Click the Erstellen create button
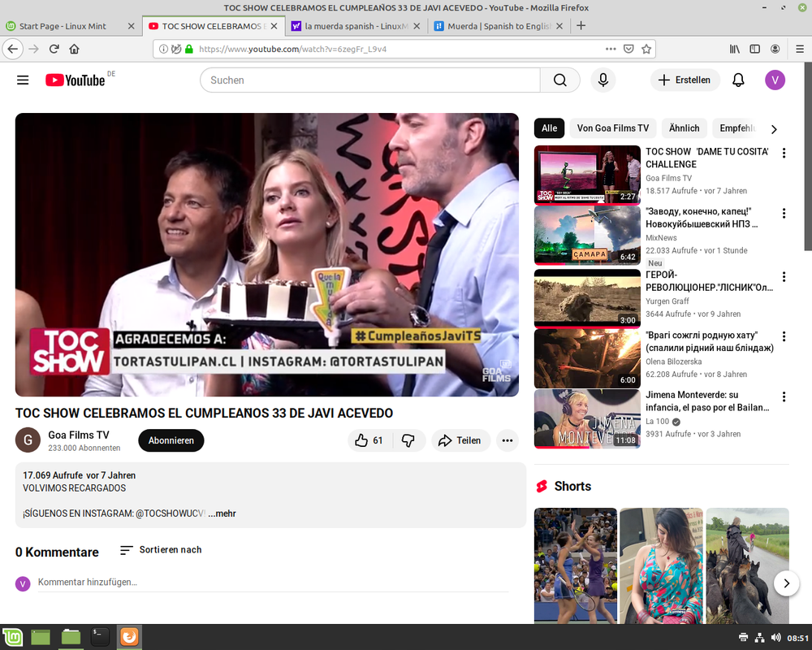The height and width of the screenshot is (650, 812). click(x=685, y=80)
